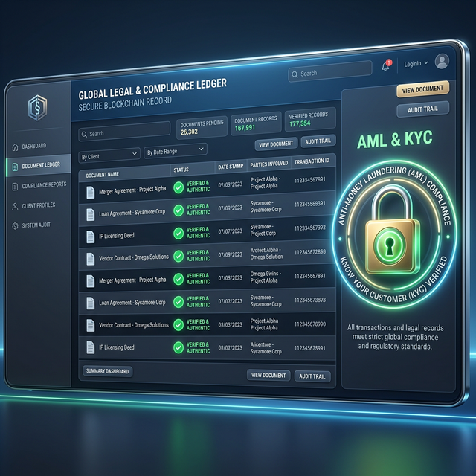Click the Document Ledger sidebar icon
This screenshot has height=476, width=476.
tap(15, 167)
